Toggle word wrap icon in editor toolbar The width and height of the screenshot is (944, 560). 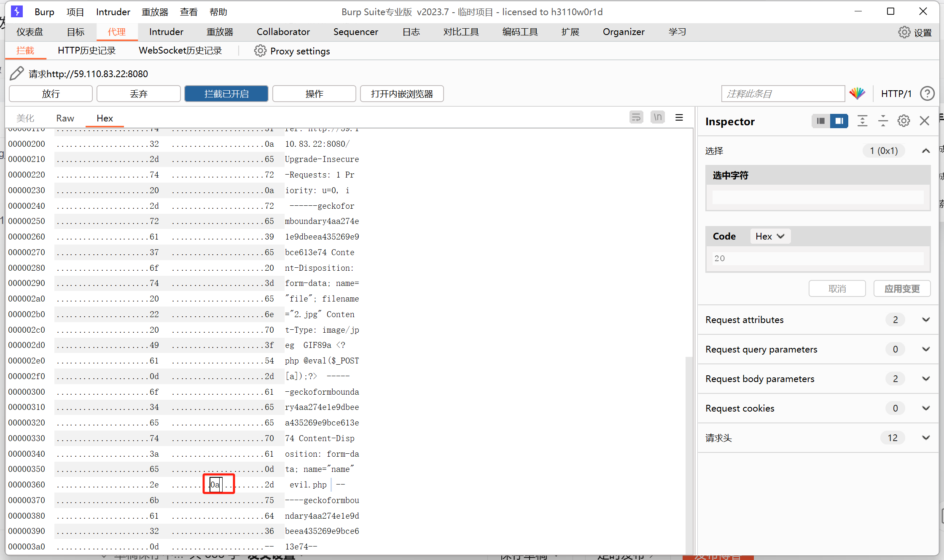click(636, 117)
